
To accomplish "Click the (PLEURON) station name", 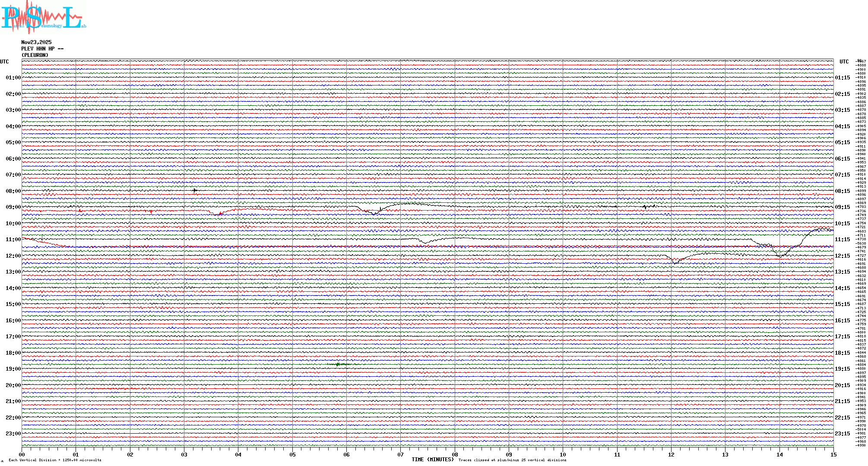I will click(x=35, y=55).
